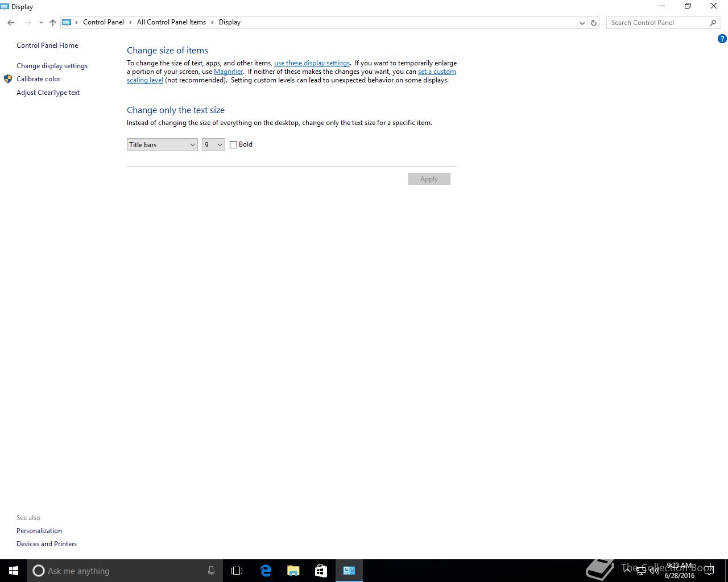
Task: Click the search magnifier icon
Action: pyautogui.click(x=713, y=23)
